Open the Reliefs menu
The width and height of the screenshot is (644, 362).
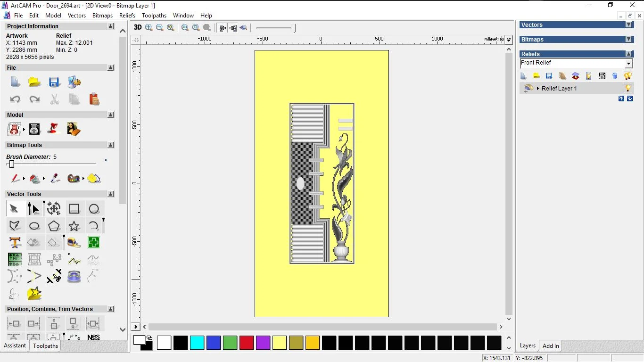coord(127,16)
